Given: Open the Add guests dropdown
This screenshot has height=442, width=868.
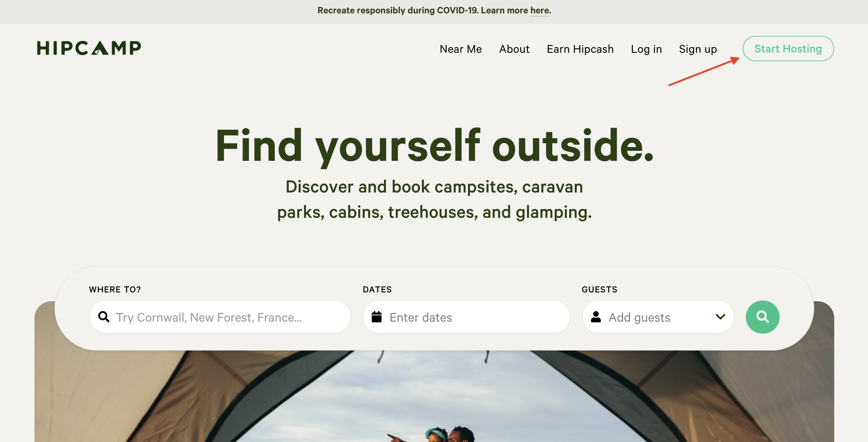Looking at the screenshot, I should pos(658,317).
